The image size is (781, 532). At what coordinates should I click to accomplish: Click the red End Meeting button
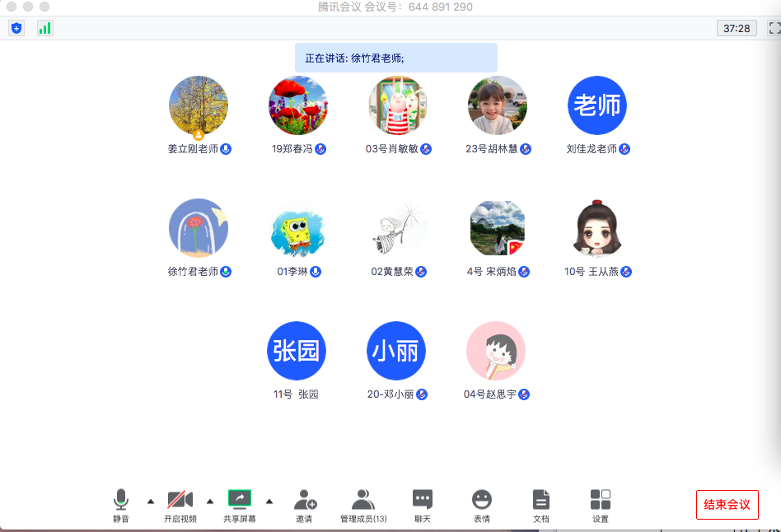tap(727, 505)
